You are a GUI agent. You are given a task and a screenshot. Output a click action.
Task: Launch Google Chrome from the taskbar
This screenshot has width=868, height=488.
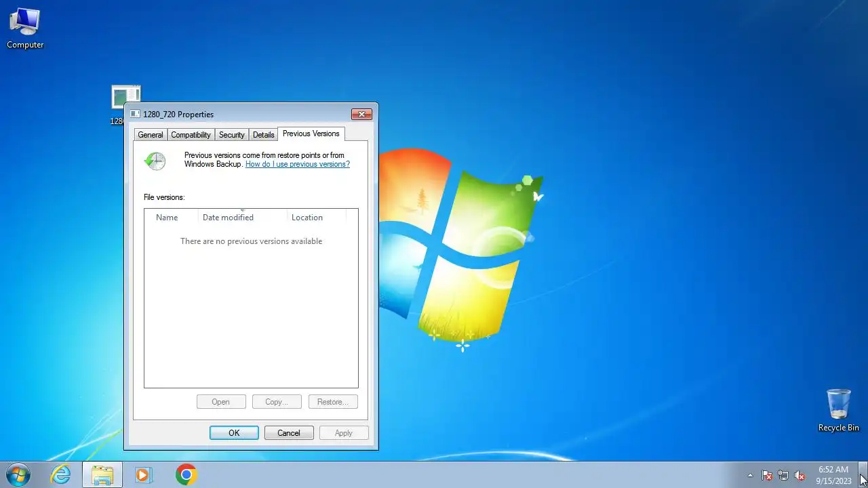[186, 474]
